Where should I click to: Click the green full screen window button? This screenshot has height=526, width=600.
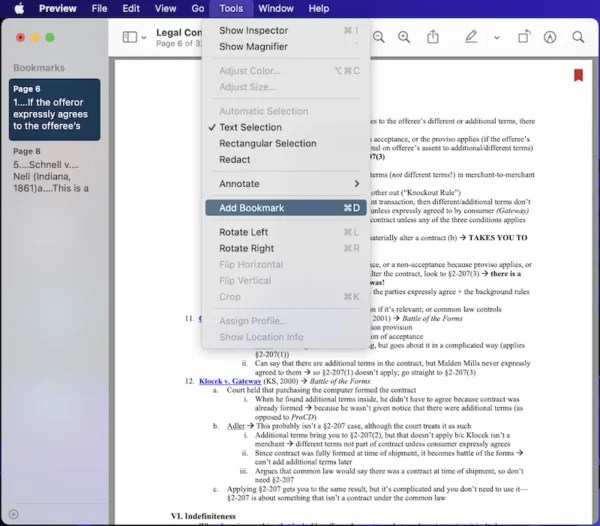(50, 37)
